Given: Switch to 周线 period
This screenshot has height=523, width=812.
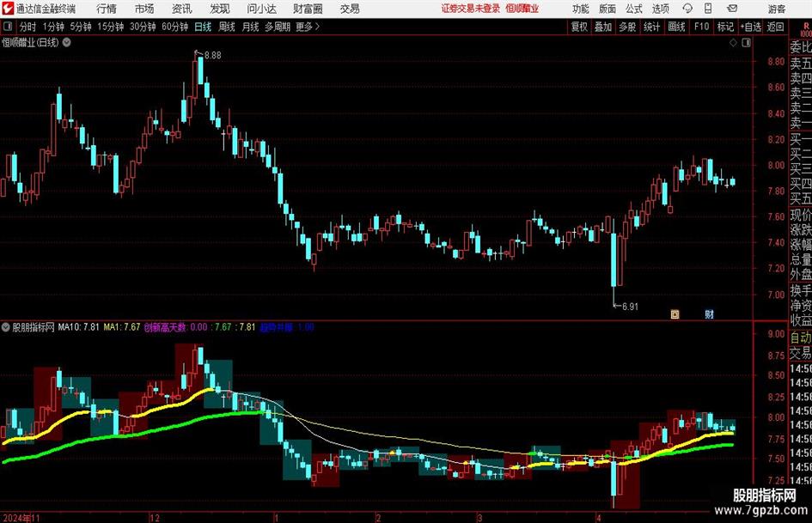Looking at the screenshot, I should [x=226, y=27].
